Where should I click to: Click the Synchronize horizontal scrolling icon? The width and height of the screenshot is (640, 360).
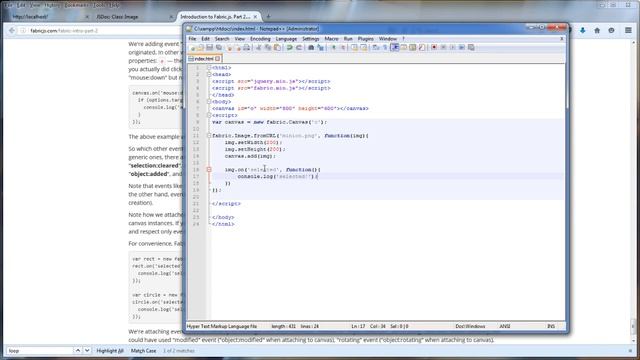(363, 48)
